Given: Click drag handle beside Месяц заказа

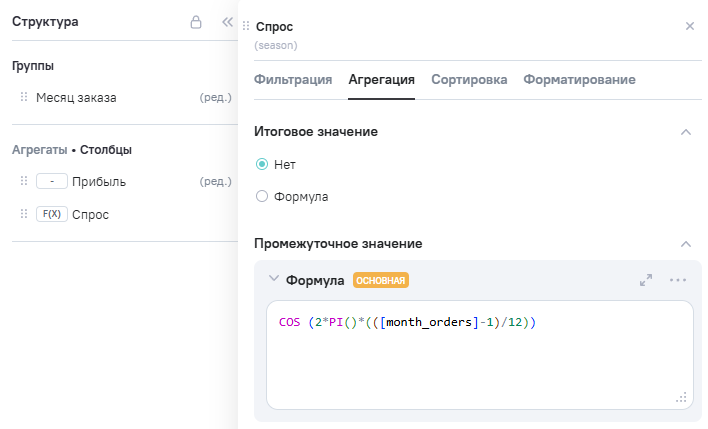Looking at the screenshot, I should 24,98.
